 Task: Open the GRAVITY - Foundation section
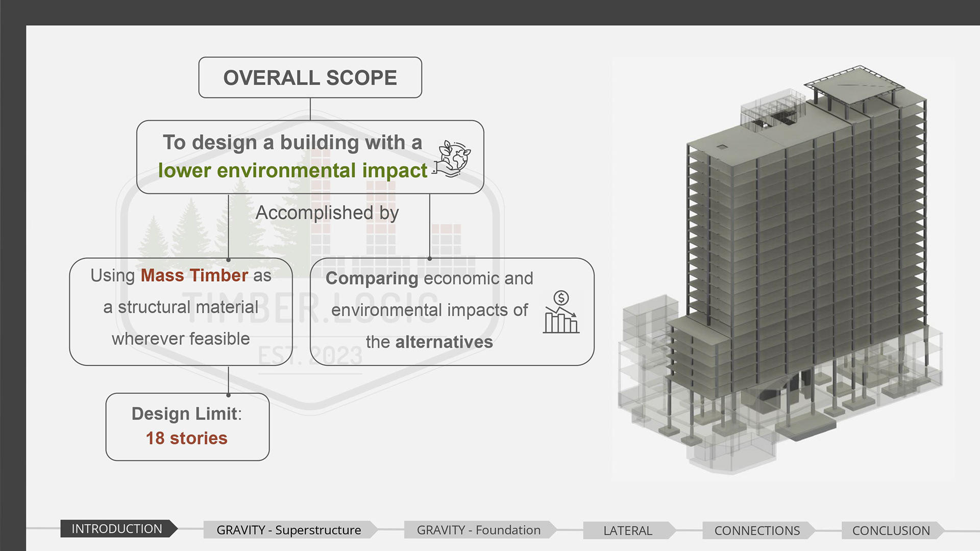480,530
